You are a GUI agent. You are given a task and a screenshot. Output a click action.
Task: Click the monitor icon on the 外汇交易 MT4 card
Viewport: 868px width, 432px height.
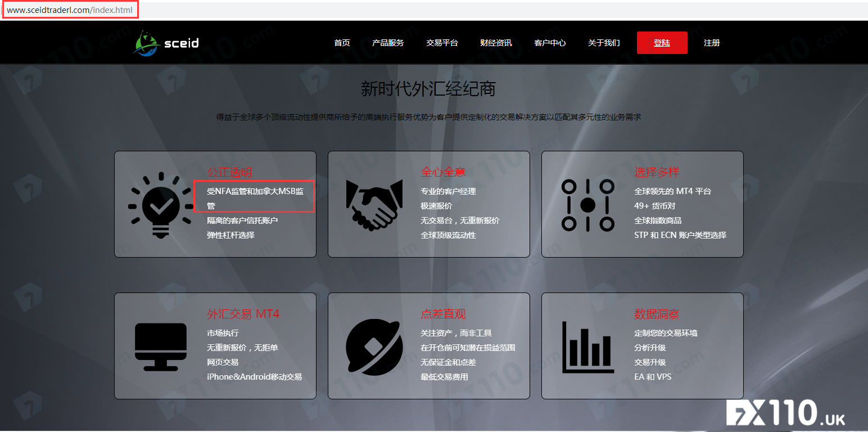[x=161, y=346]
